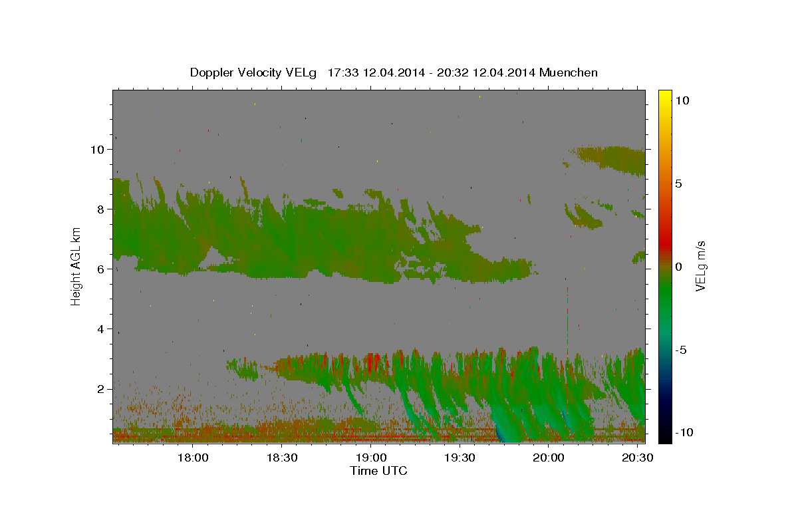The image size is (798, 532).
Task: Click the height axis label 10
Action: coord(97,150)
